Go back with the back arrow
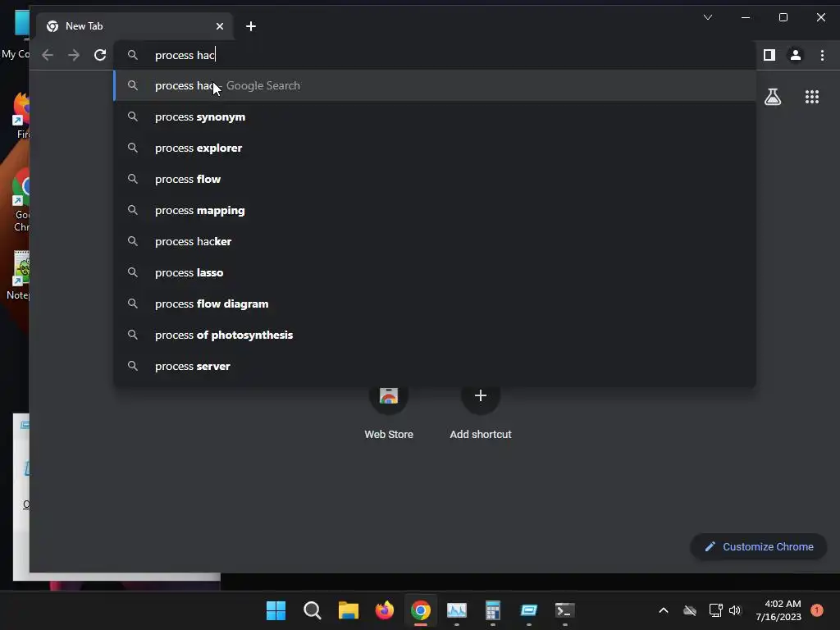 click(48, 55)
